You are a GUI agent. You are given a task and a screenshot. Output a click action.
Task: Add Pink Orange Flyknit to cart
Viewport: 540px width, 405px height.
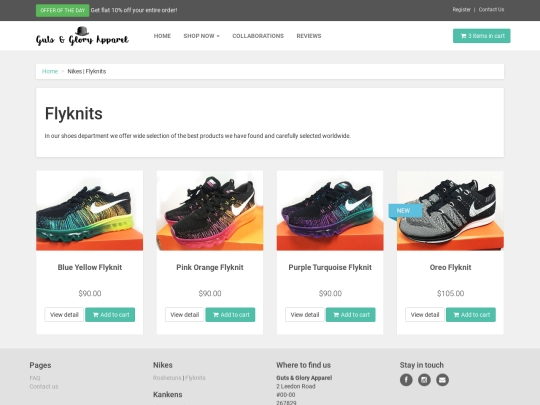[230, 315]
